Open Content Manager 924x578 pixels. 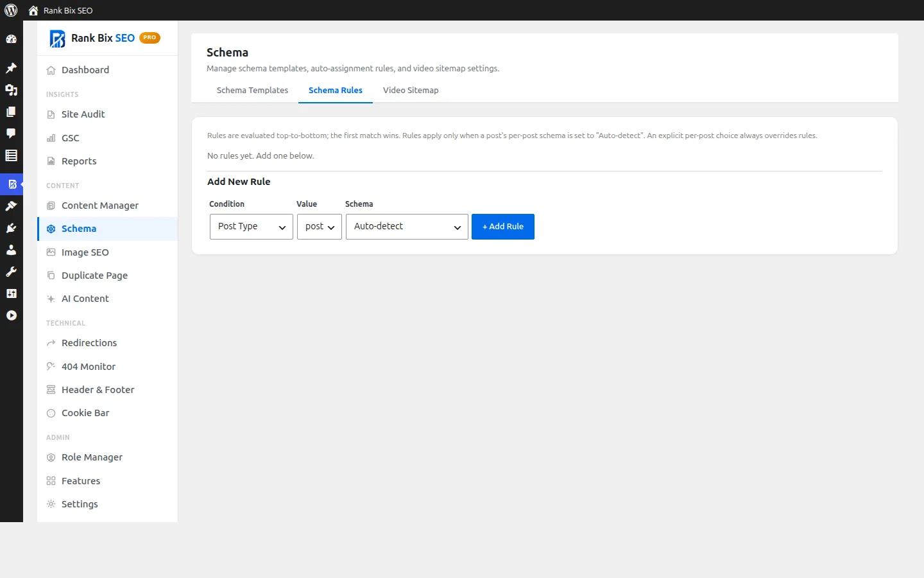pyautogui.click(x=108, y=206)
